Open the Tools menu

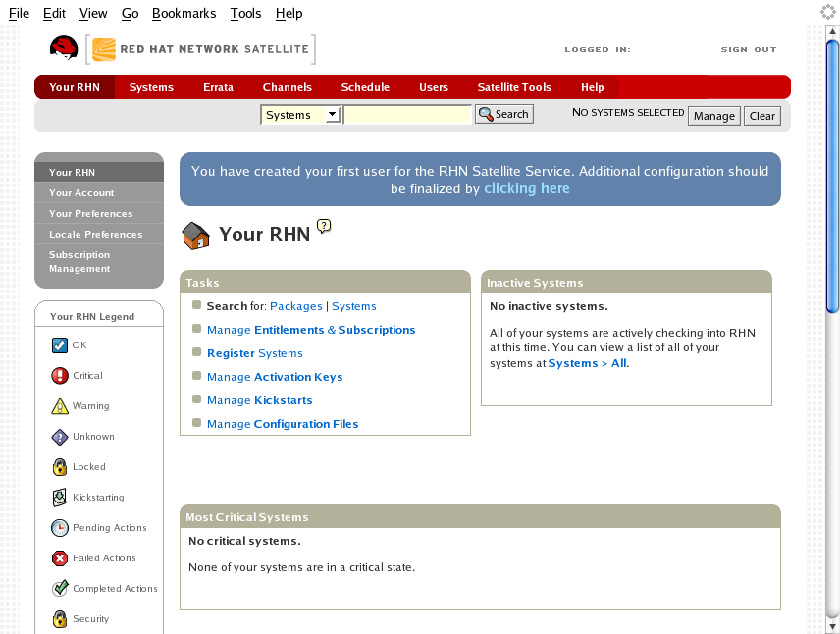tap(245, 13)
